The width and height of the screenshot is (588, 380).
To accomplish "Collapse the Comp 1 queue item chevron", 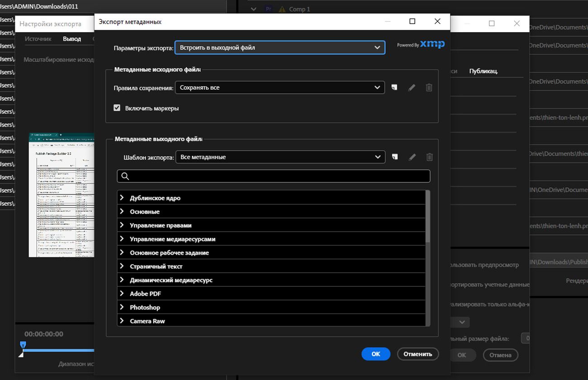I will (253, 9).
